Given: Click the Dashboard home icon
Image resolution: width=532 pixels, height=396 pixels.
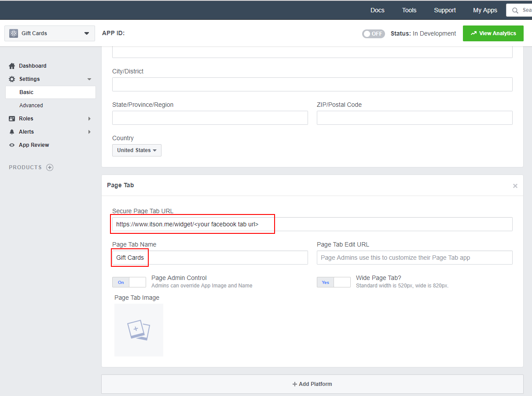Looking at the screenshot, I should tap(12, 66).
